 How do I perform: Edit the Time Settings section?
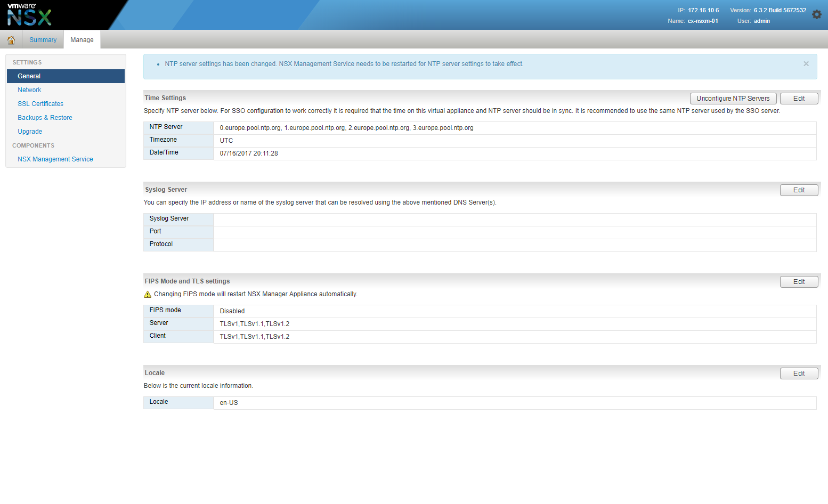click(798, 99)
